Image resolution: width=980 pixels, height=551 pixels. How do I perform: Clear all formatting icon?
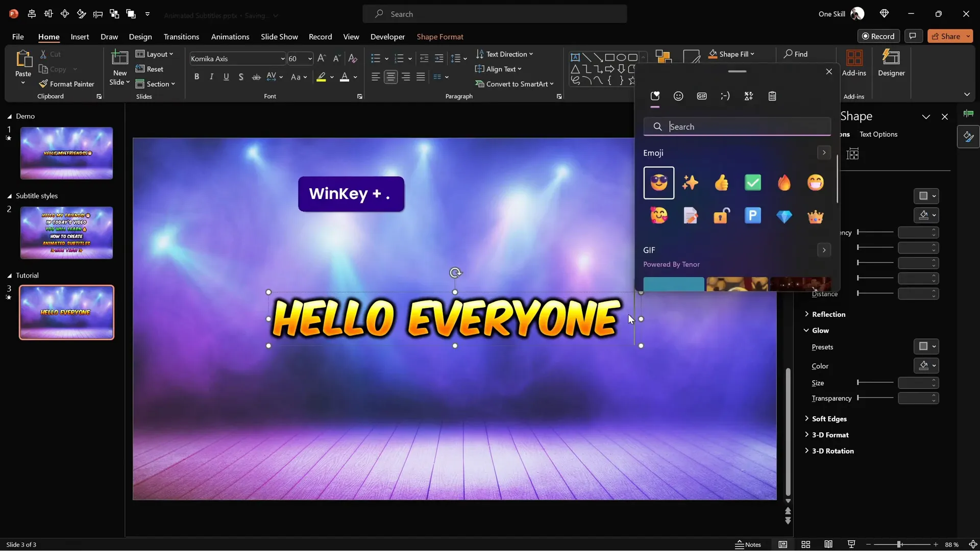coord(353,59)
